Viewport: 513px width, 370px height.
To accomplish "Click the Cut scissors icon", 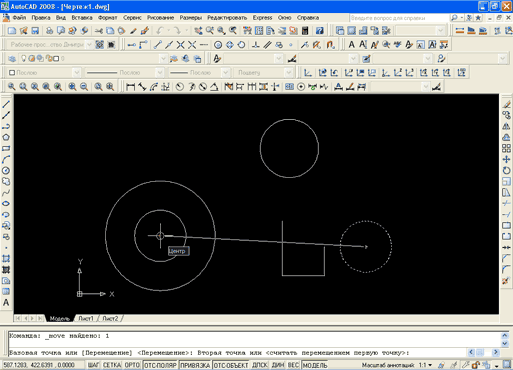I will 99,31.
